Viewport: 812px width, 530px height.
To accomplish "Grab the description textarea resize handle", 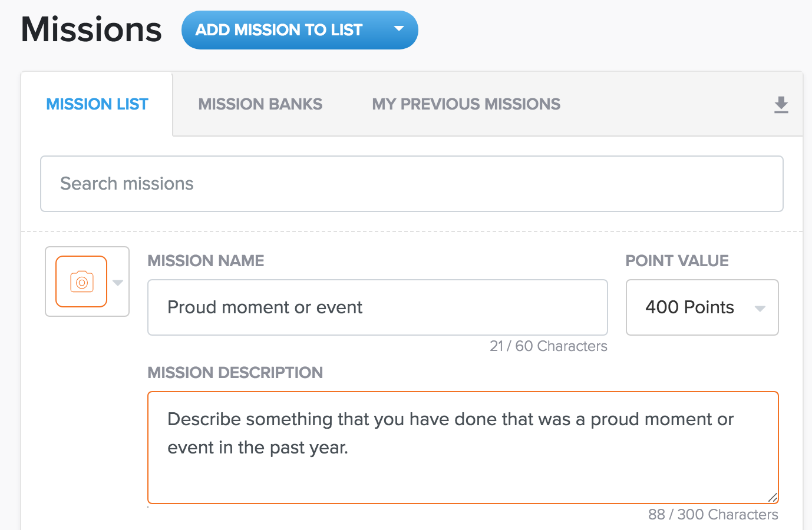I will (x=773, y=498).
